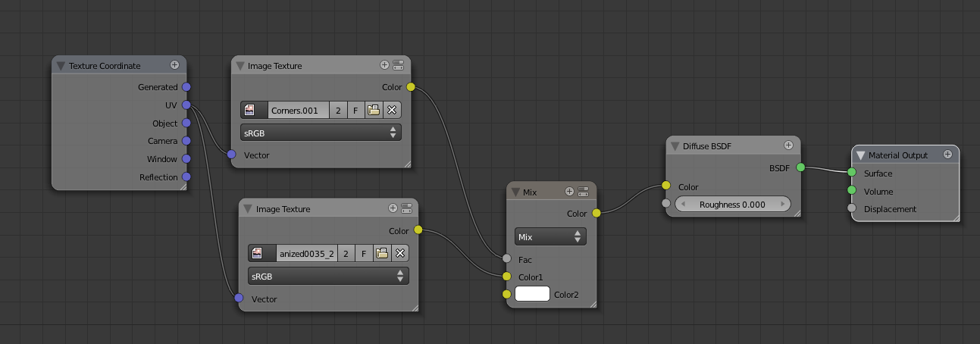The height and width of the screenshot is (344, 980).
Task: Click the UV output socket
Action: pos(186,105)
